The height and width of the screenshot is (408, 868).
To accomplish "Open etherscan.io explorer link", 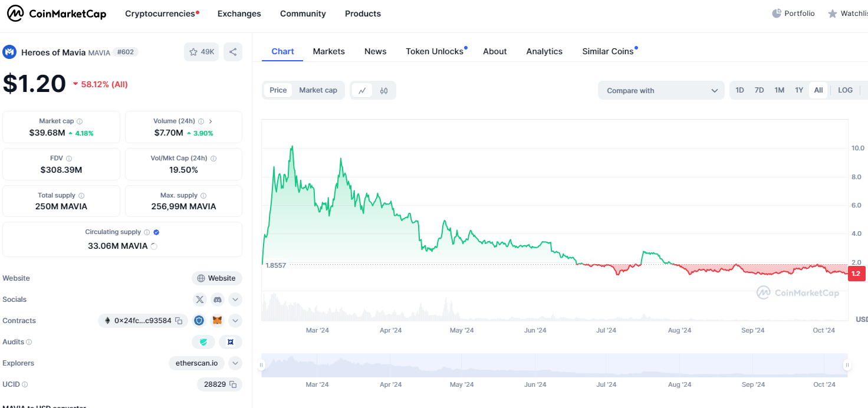I will click(196, 363).
